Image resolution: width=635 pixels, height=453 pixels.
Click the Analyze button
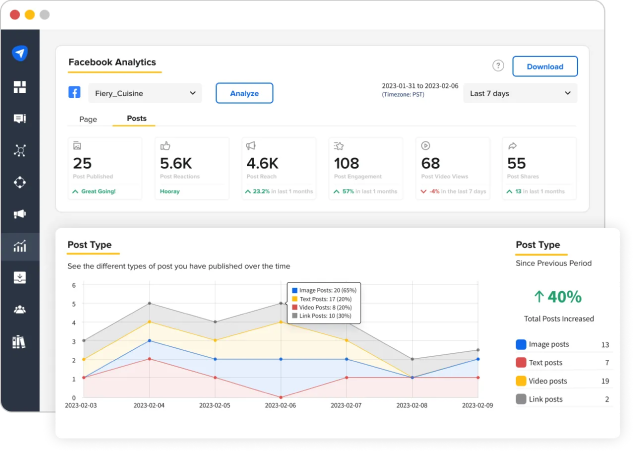tap(244, 93)
